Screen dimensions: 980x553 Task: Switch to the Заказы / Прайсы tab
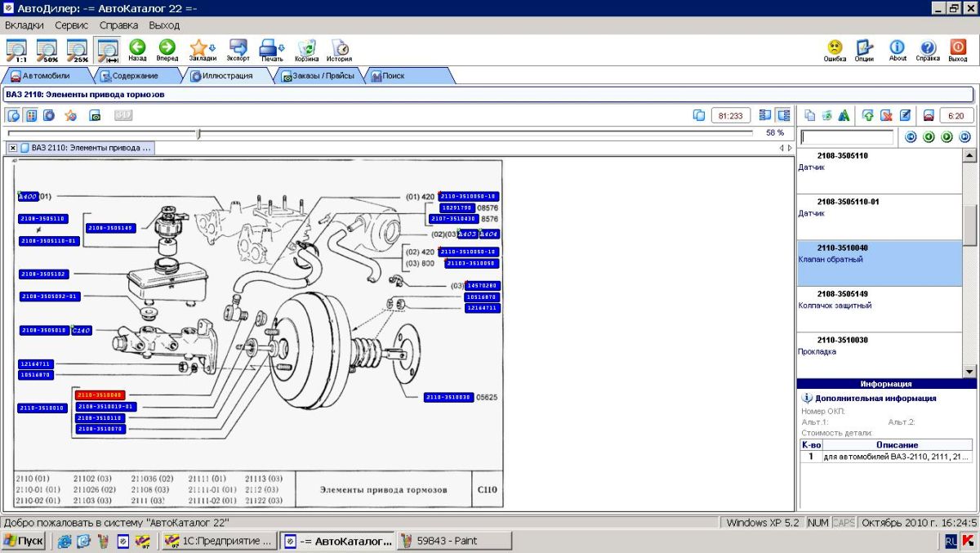click(x=318, y=76)
